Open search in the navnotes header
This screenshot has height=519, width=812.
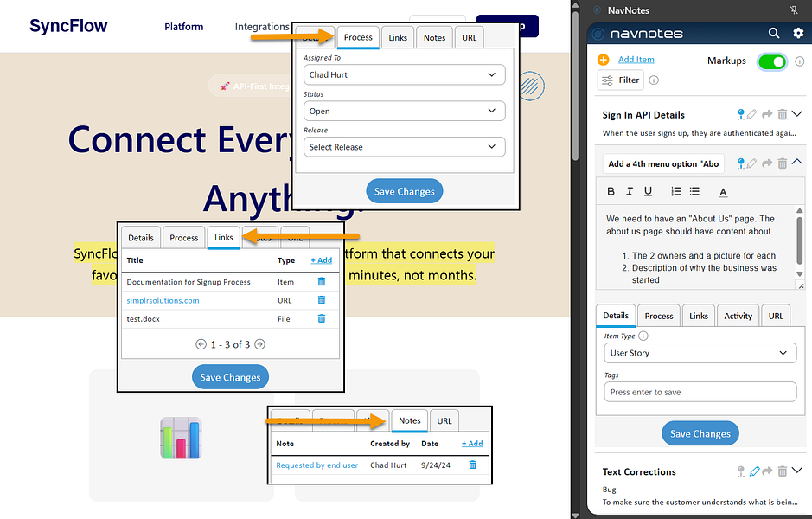click(x=774, y=33)
